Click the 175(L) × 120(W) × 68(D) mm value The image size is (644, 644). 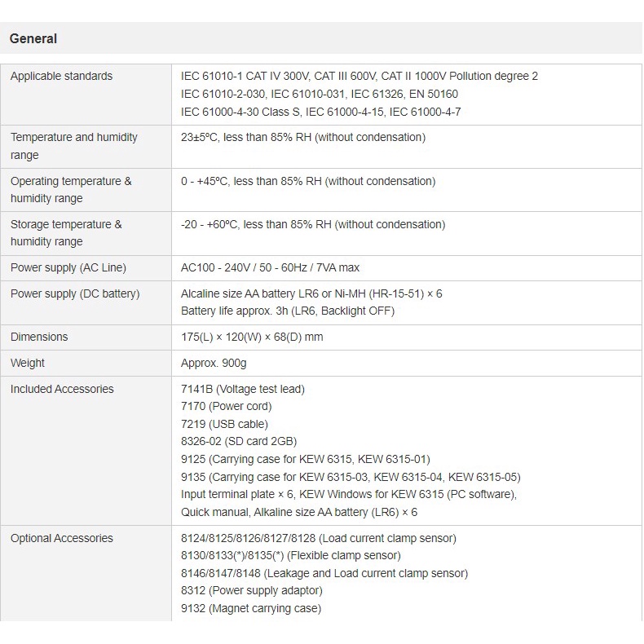pos(252,337)
